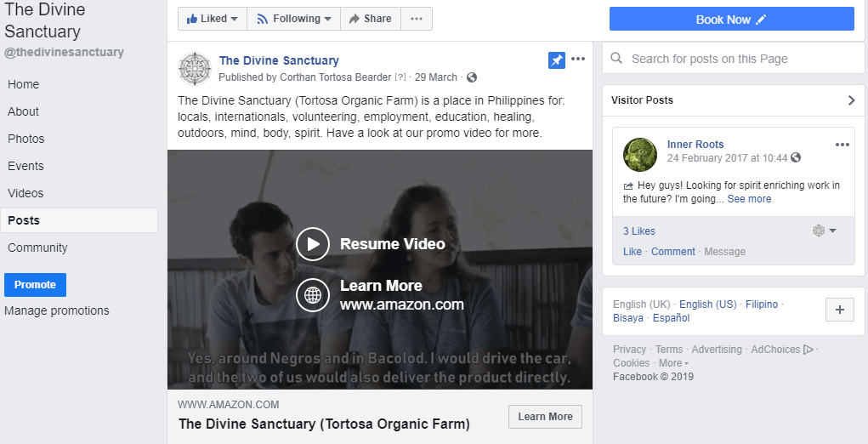The height and width of the screenshot is (444, 868).
Task: Expand the Visitor Posts section arrow
Action: point(851,100)
